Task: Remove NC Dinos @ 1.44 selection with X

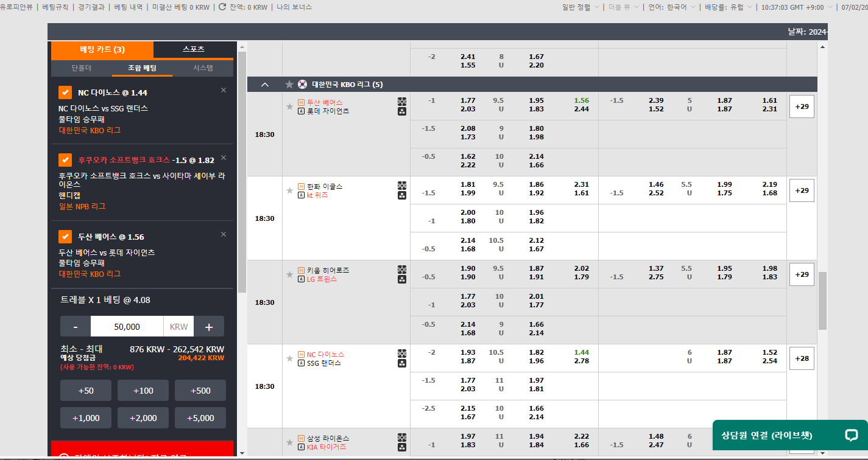Action: pyautogui.click(x=224, y=90)
